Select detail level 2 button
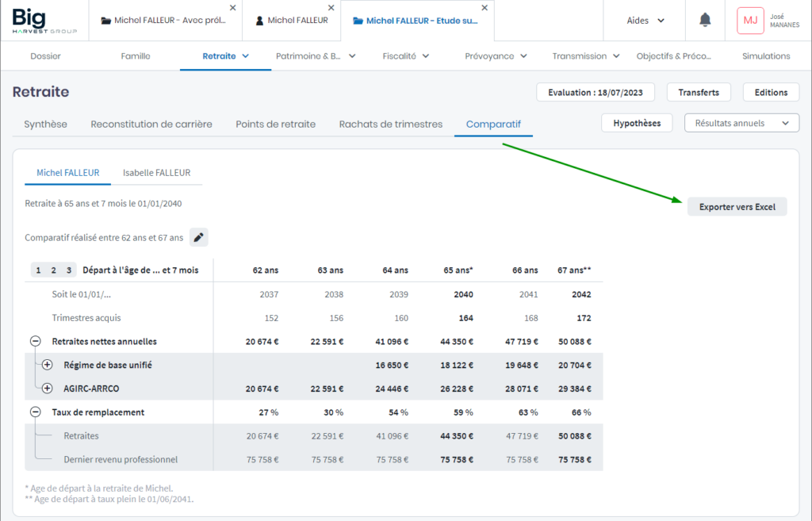 coord(54,270)
